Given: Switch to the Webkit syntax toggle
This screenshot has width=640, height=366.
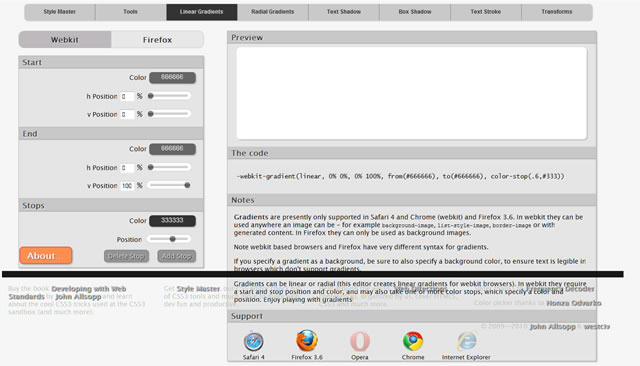Looking at the screenshot, I should [x=65, y=40].
